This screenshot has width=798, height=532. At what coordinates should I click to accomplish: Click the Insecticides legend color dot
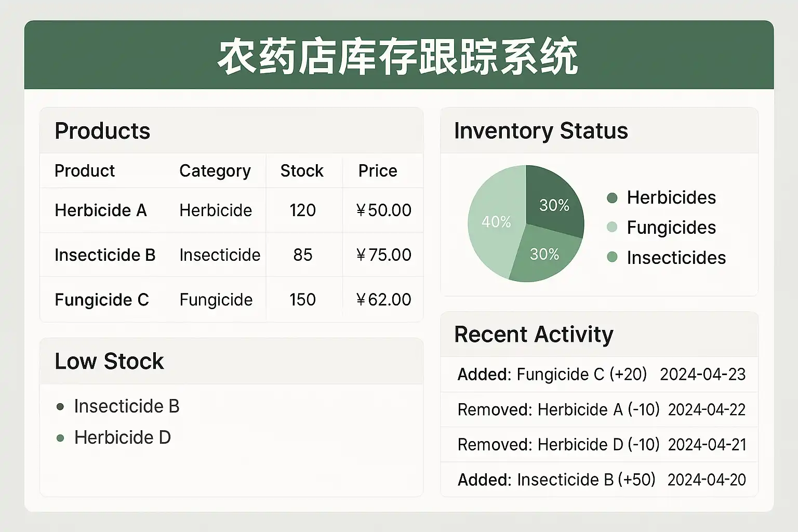[x=612, y=257]
